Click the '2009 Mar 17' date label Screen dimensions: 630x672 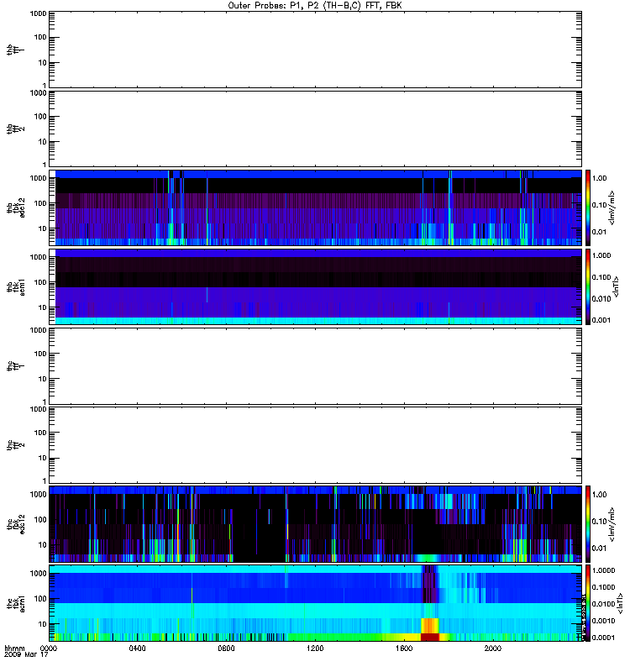pos(26,654)
